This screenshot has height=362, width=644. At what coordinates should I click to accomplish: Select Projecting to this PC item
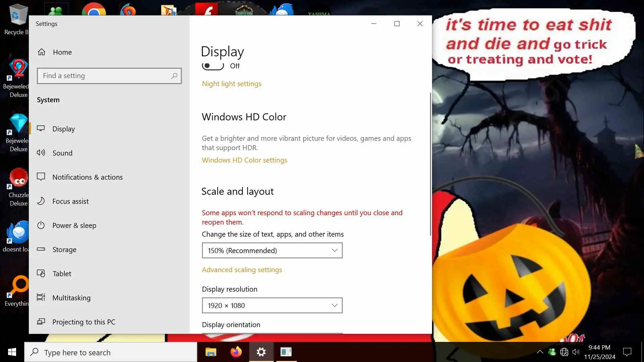coord(84,322)
